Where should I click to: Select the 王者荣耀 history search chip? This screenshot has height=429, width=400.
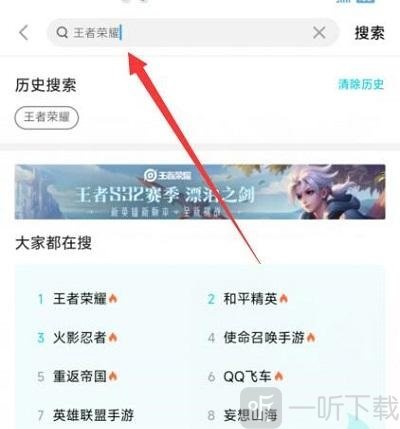pyautogui.click(x=47, y=117)
